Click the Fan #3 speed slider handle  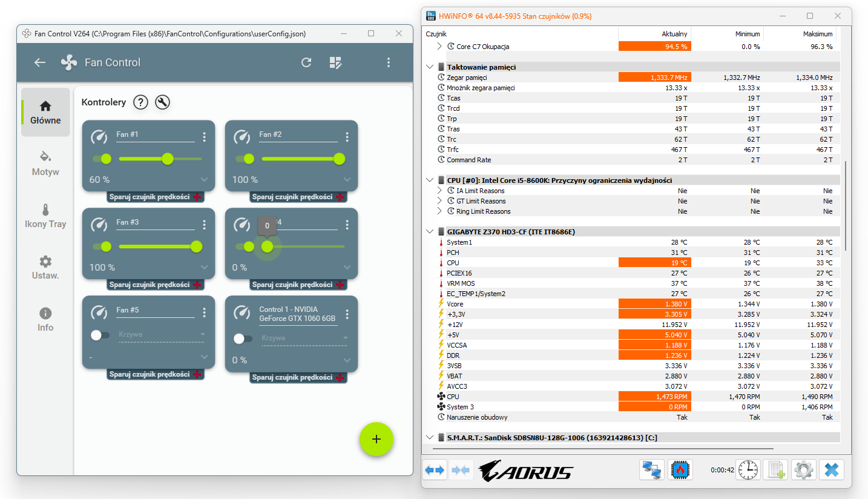pos(196,246)
